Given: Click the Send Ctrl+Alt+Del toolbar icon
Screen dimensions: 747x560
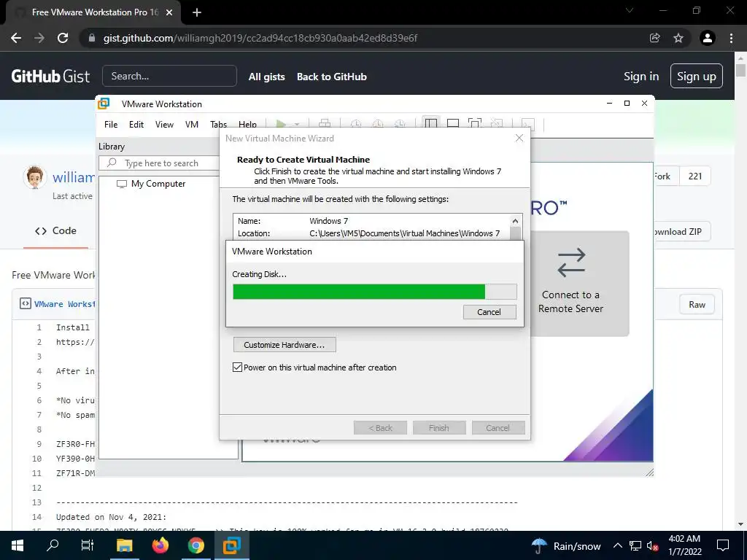Looking at the screenshot, I should (x=325, y=124).
